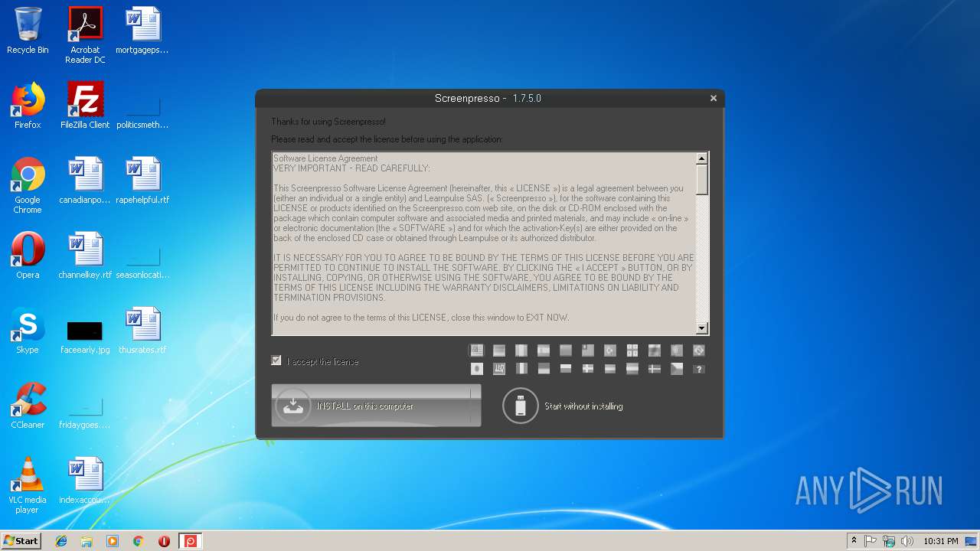Select the Opera desktop shortcut
The height and width of the screenshot is (551, 980).
point(28,256)
